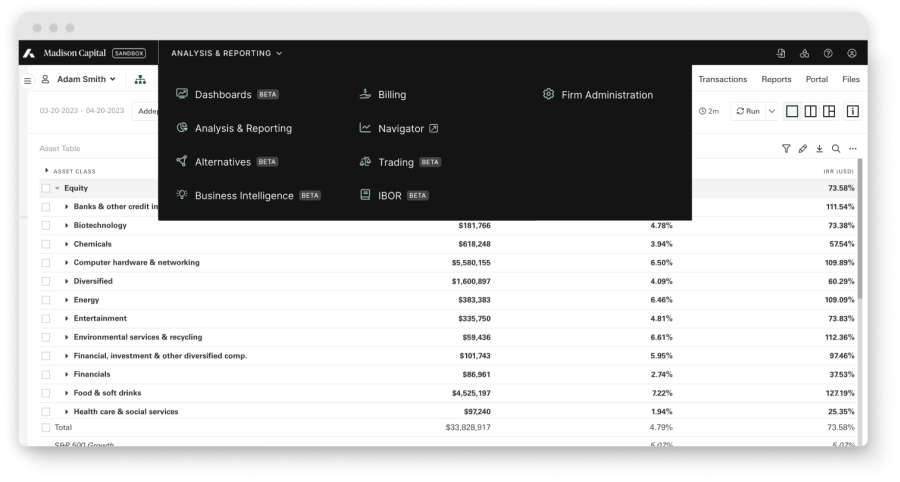Select the Energy row checkbox
Viewport: 900px width, 482px height.
click(x=46, y=300)
